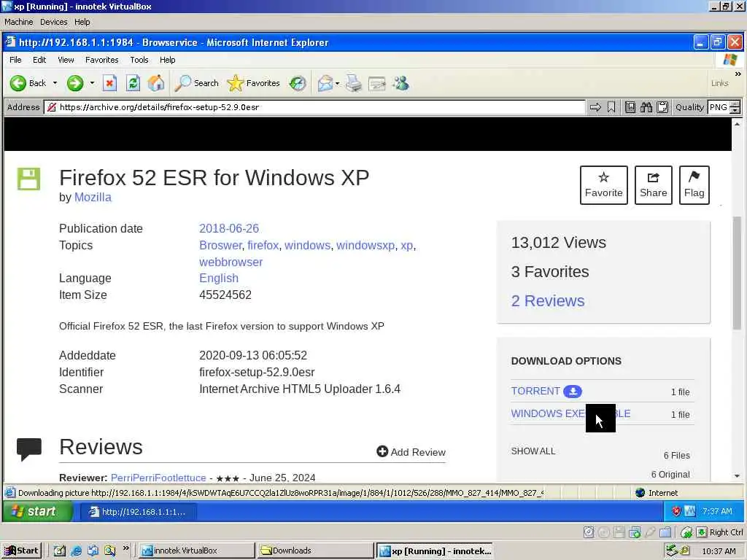This screenshot has width=747, height=560.
Task: Open the View menu
Action: (x=66, y=60)
